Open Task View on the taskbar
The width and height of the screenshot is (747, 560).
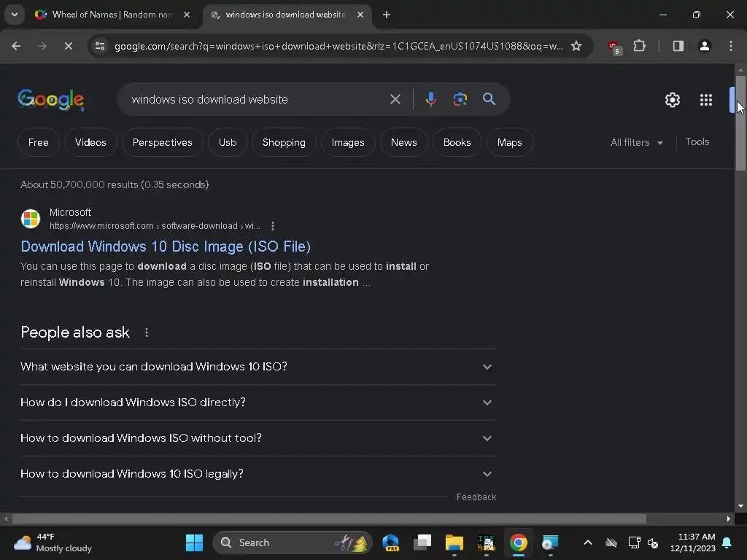point(422,542)
